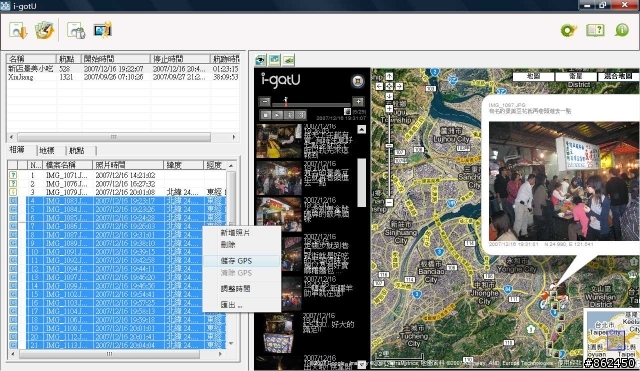Click the minus button on the playback timeline
Viewport: 640px width, 371px height.
click(265, 102)
